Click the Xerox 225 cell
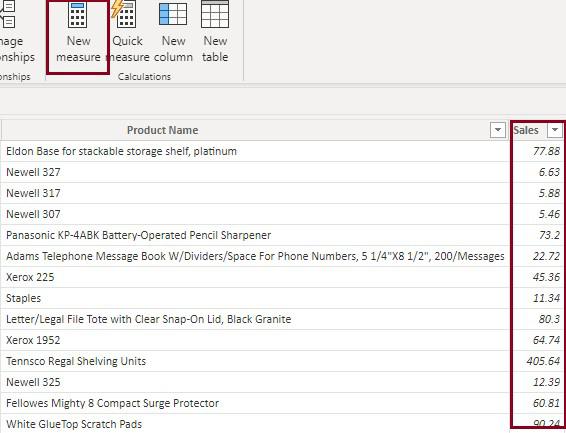The image size is (566, 433). tap(254, 277)
